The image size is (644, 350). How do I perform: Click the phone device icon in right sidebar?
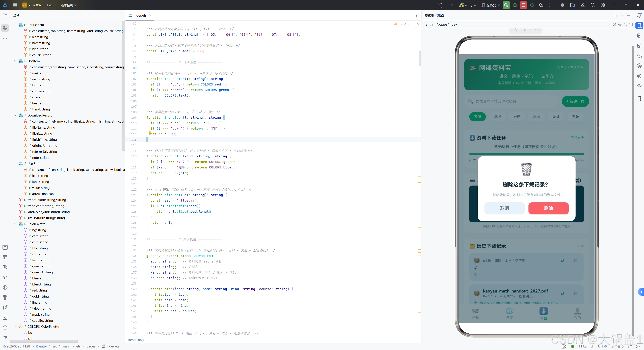click(x=639, y=98)
